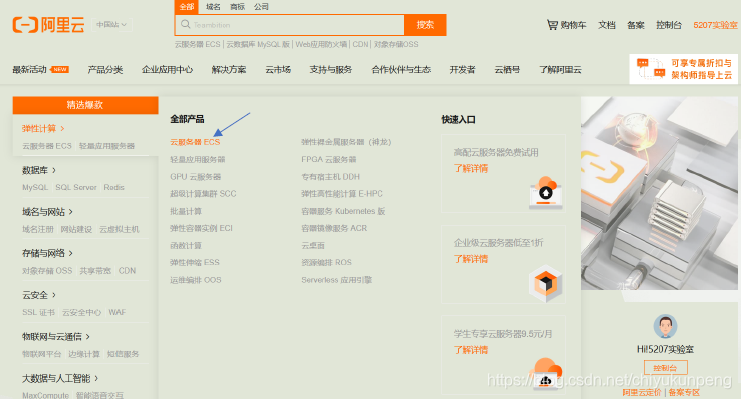Click hot search 云数据库 MySQL 版
Screen dimensions: 741x399
(x=258, y=44)
